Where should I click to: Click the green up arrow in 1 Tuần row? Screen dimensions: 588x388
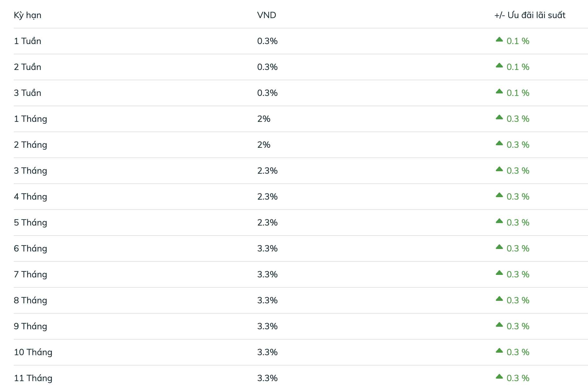pyautogui.click(x=499, y=40)
